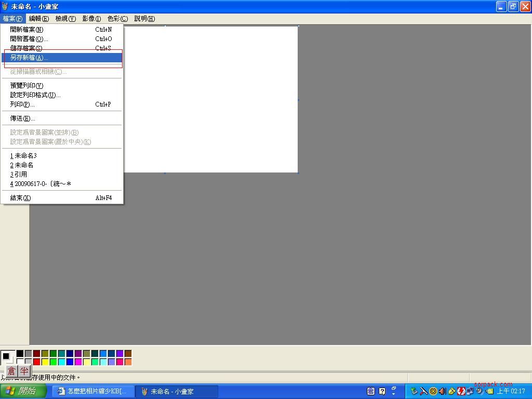This screenshot has height=399, width=532.
Task: Click the 倉 input method icon on language bar
Action: (x=371, y=391)
